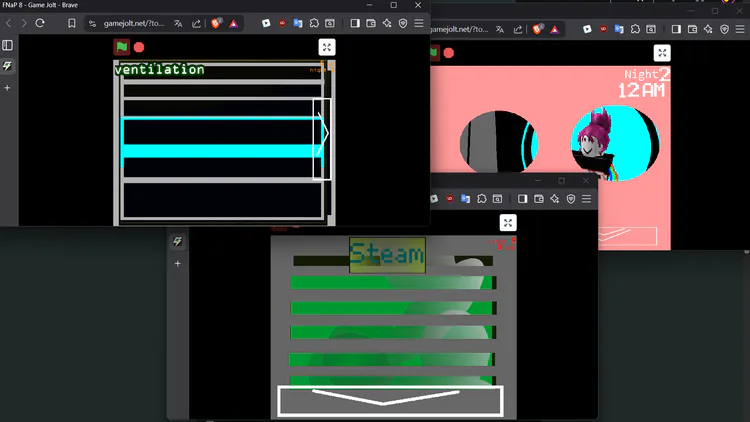This screenshot has height=422, width=750.
Task: Click the address bar in FNaP 8 window
Action: [x=133, y=23]
